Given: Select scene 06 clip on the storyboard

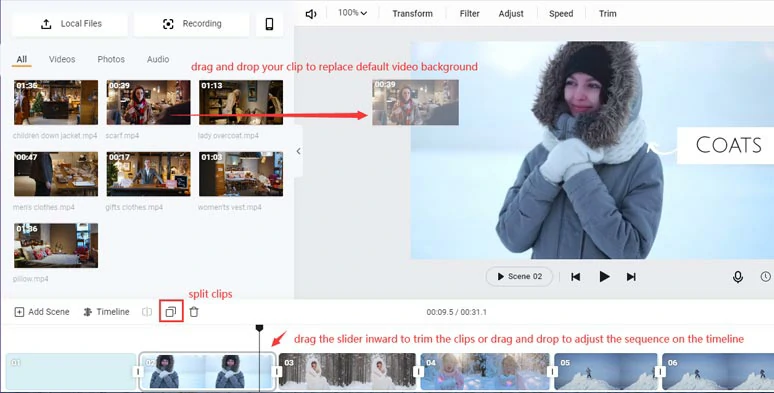Looking at the screenshot, I should tap(718, 371).
